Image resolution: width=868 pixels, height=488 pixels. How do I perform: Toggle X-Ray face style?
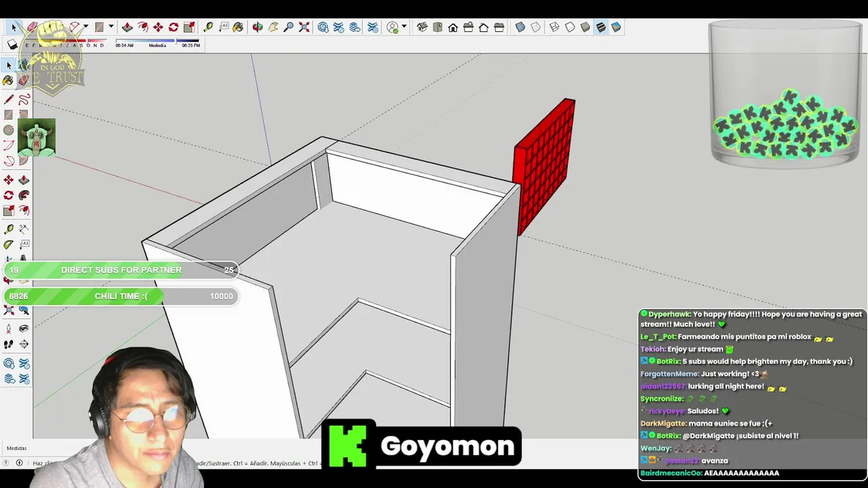pyautogui.click(x=520, y=27)
